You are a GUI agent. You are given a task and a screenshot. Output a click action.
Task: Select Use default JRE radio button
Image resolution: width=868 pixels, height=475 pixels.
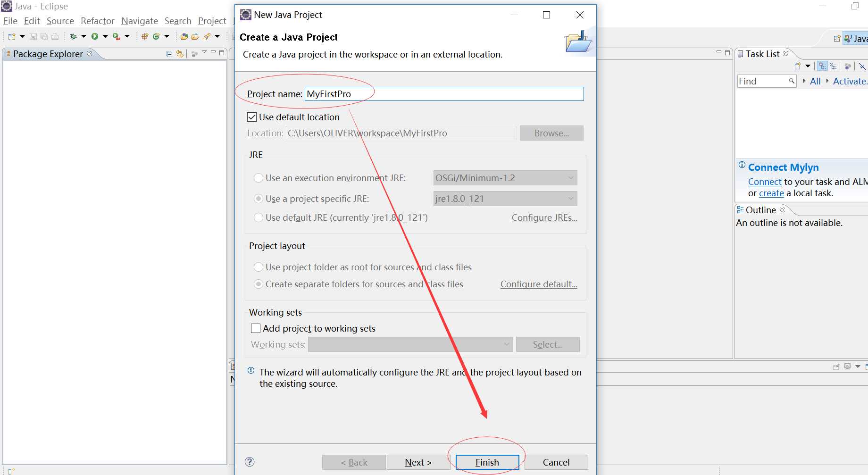[259, 217]
